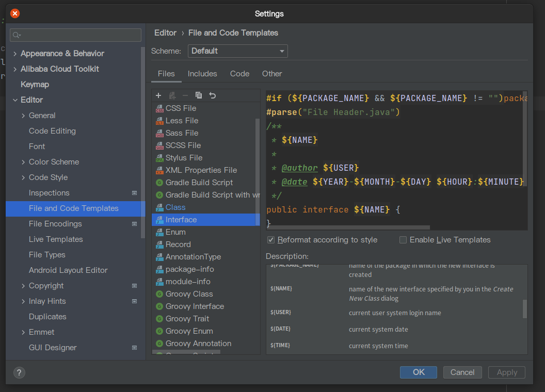Switch to the Includes tab
This screenshot has width=545, height=392.
202,74
